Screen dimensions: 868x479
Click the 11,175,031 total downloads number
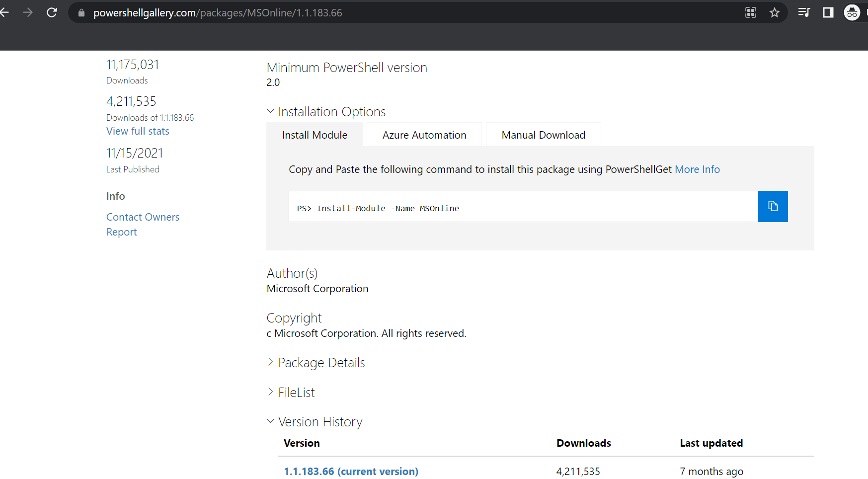133,65
